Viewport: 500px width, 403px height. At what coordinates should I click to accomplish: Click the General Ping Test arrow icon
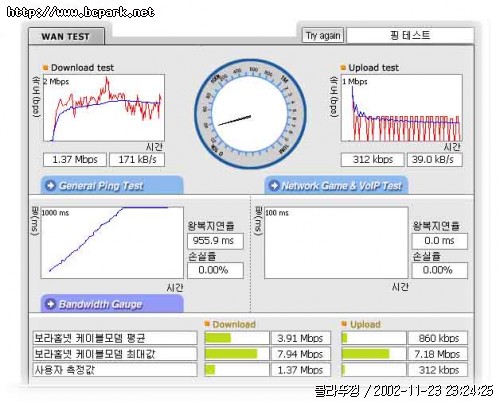point(51,185)
